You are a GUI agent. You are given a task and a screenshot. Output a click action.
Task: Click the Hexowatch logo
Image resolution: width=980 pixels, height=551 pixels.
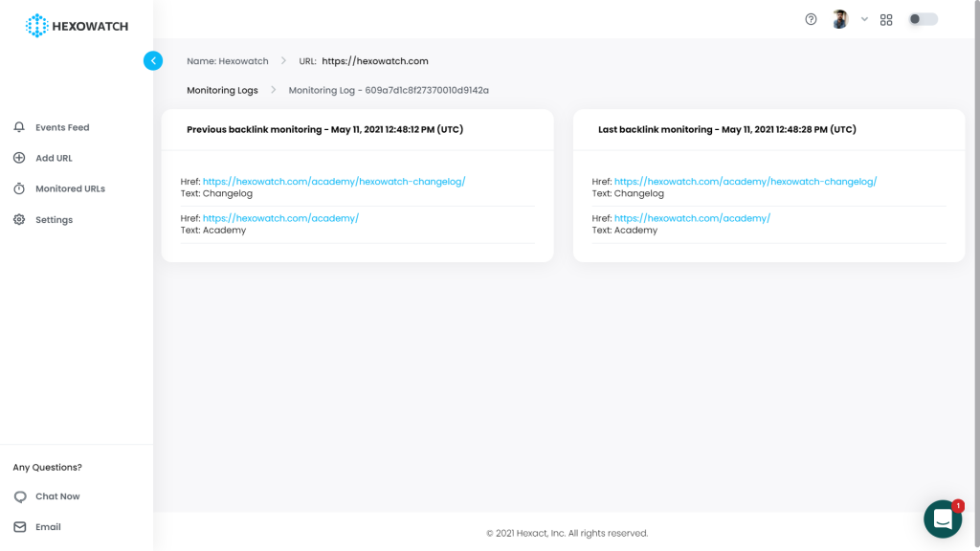point(78,26)
